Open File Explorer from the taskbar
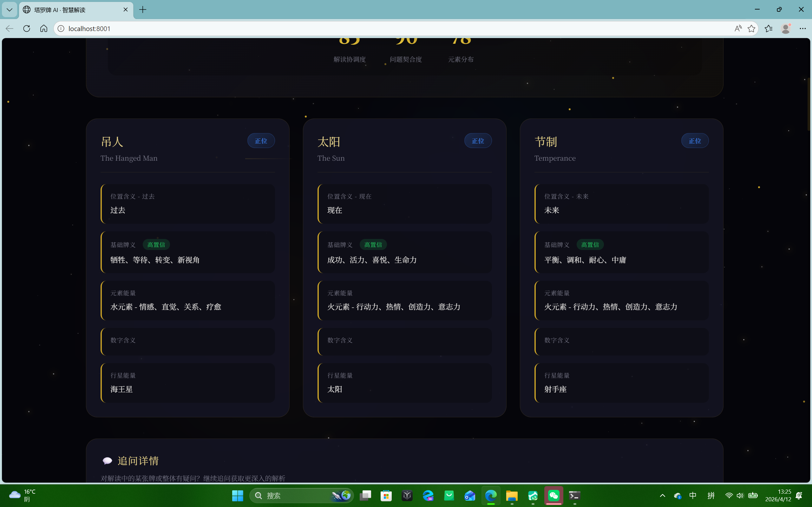Image resolution: width=812 pixels, height=507 pixels. (512, 495)
